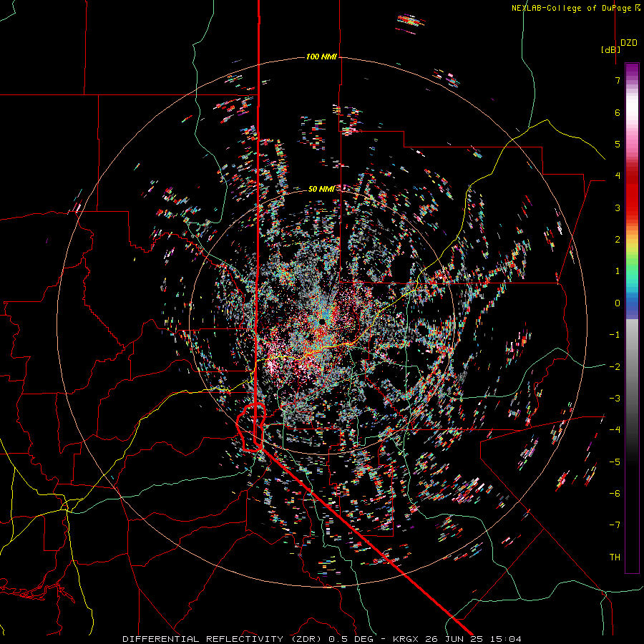Click the TH threshold label
Screen dimensions: 644x644
(x=615, y=557)
